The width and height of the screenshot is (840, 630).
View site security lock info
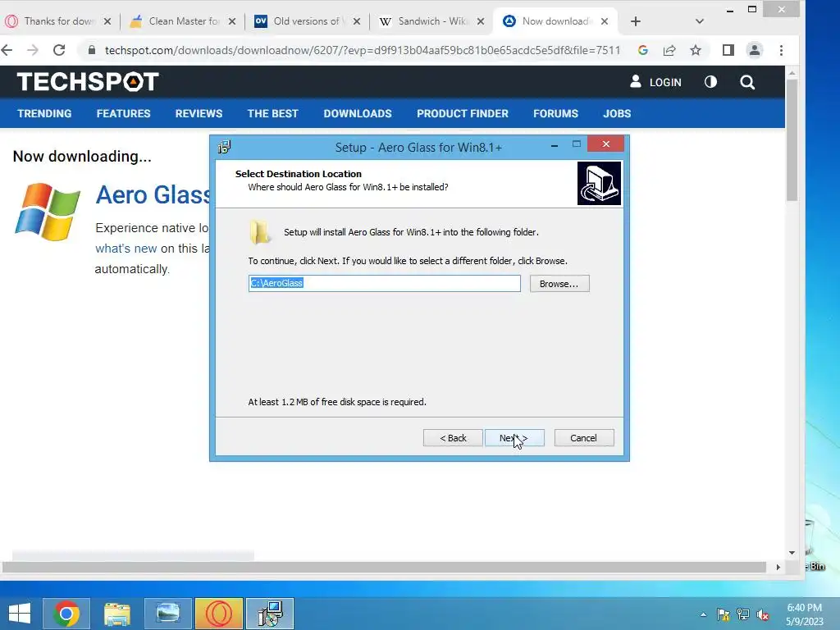[x=92, y=50]
